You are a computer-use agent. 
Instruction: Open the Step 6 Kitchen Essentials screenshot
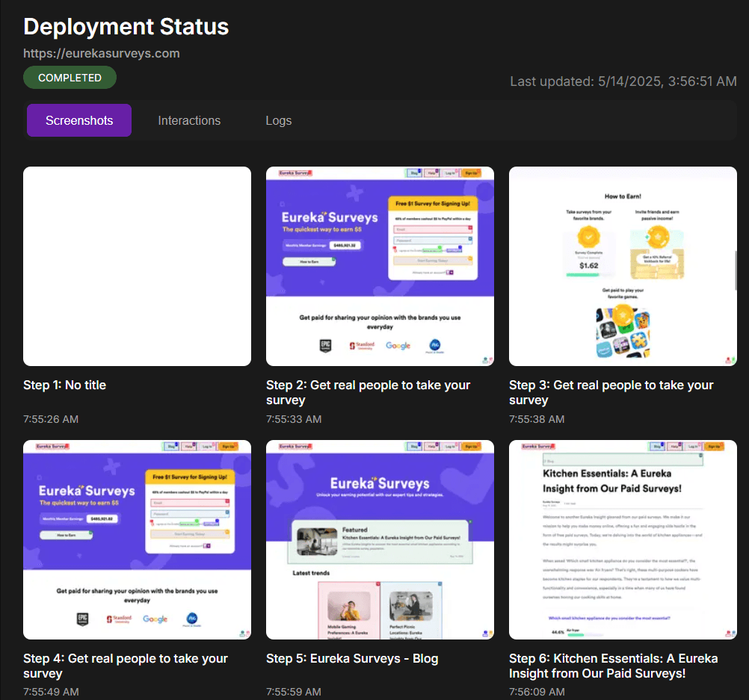(x=623, y=539)
